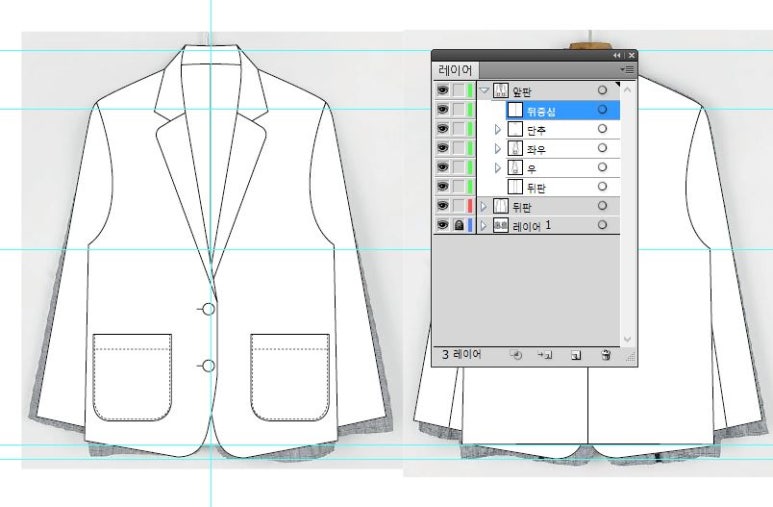Select the 레이어 panel tab
Viewport: 773px width, 507px height.
click(456, 70)
